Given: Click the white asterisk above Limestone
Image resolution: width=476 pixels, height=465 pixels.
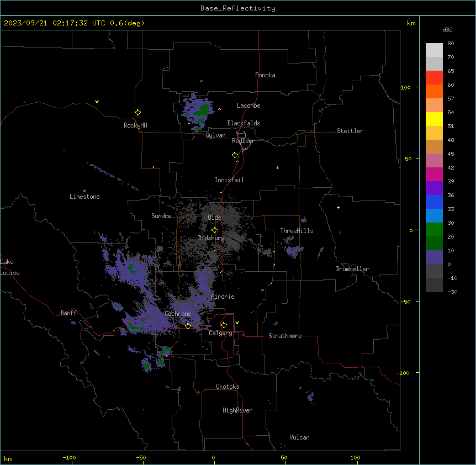Looking at the screenshot, I should pos(84,191).
